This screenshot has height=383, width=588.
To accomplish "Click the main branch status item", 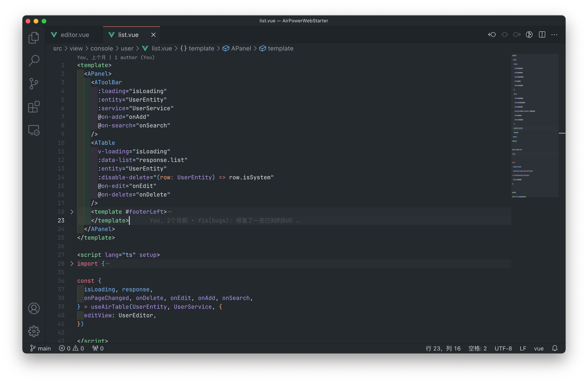I will click(x=41, y=348).
